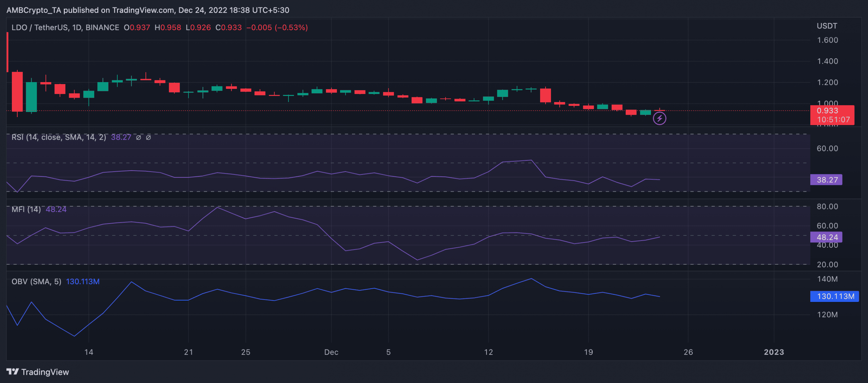Click the 26 date label on the time axis

tap(688, 352)
